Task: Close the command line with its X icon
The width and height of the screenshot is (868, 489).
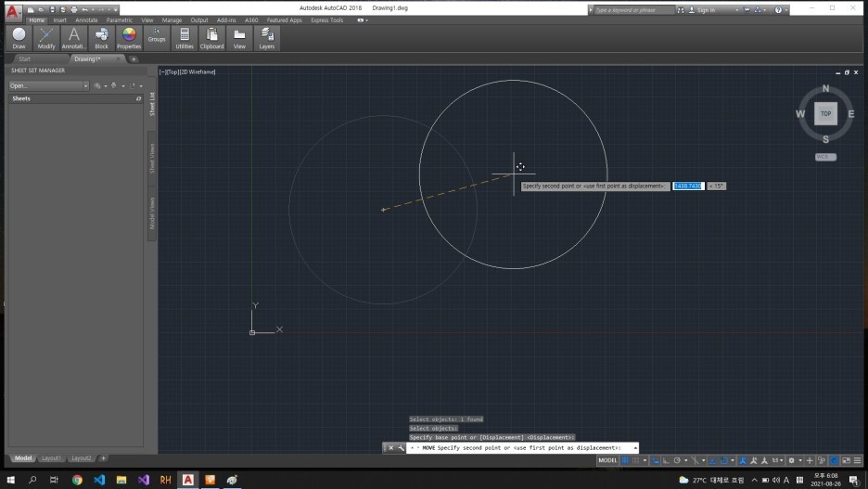Action: (x=390, y=447)
